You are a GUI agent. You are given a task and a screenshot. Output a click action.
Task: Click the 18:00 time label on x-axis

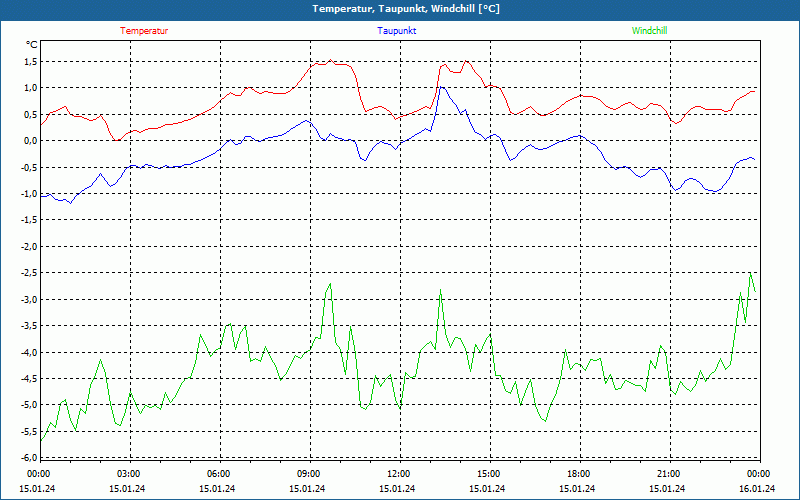pos(578,474)
